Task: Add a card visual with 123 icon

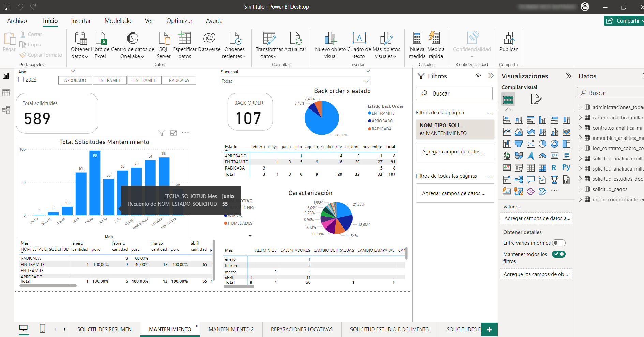Action: coord(554,156)
